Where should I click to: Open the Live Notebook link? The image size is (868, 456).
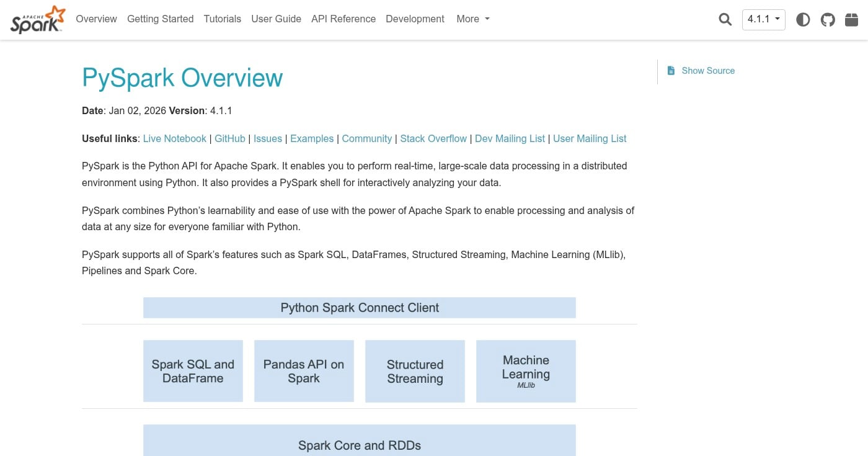coord(175,139)
